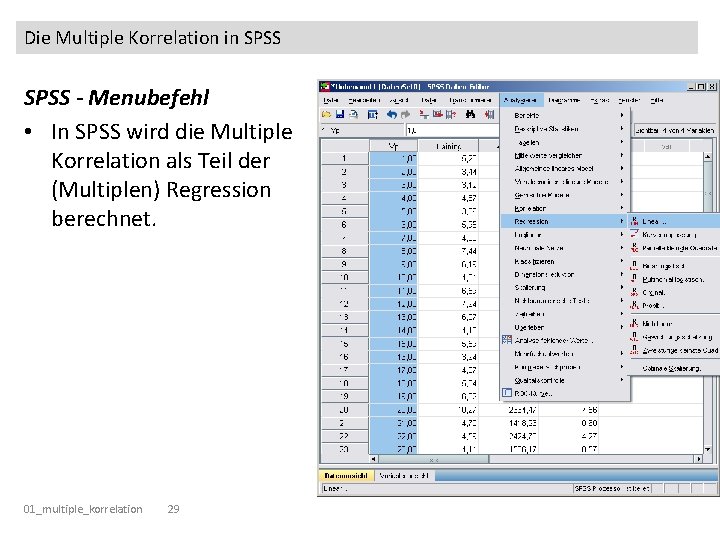Click the cell editor input field
This screenshot has width=720, height=540.
coord(452,130)
